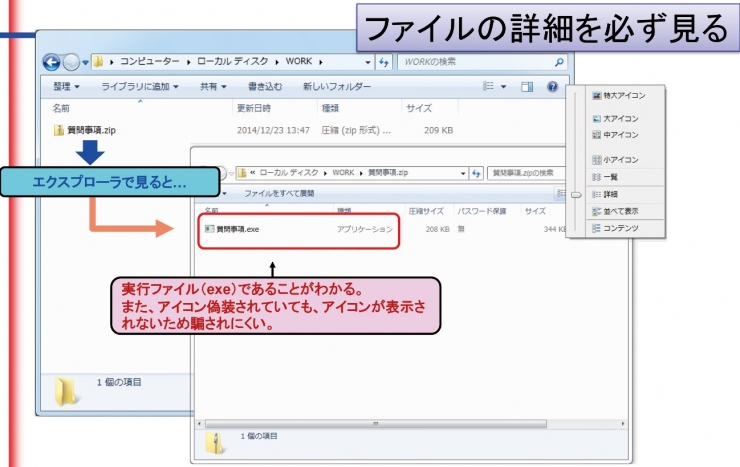Click the horizontal scrollbar in zip window
This screenshot has width=740, height=467.
376,424
